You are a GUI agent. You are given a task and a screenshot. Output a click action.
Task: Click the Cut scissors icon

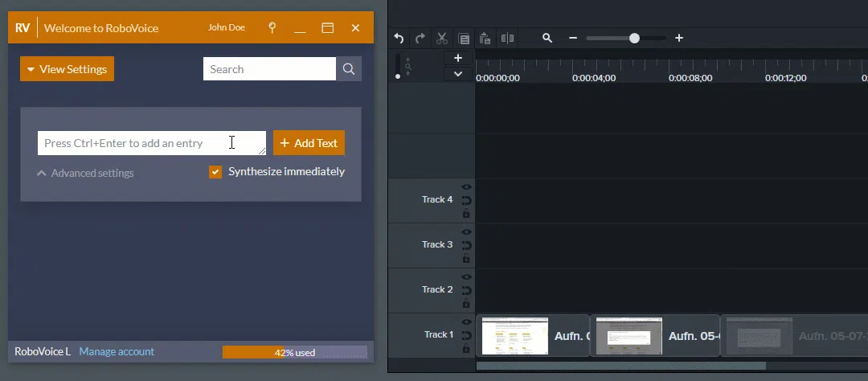(x=442, y=39)
